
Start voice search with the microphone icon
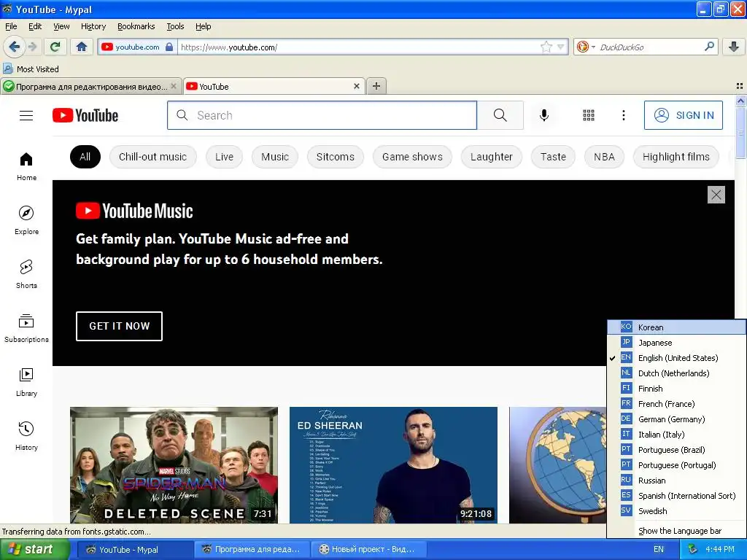click(x=544, y=115)
